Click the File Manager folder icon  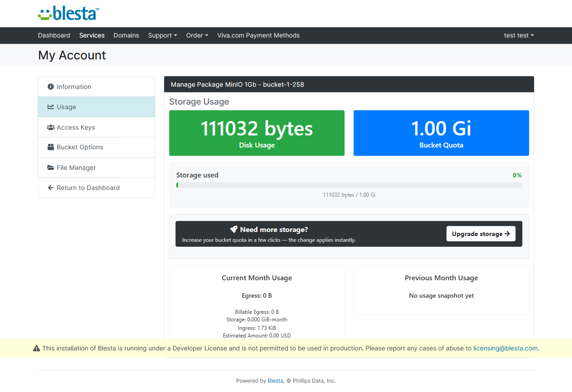(x=50, y=168)
